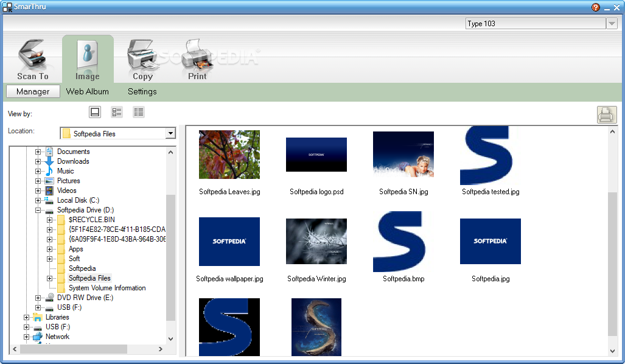
Task: Open the Settings sub-tab
Action: click(x=142, y=91)
